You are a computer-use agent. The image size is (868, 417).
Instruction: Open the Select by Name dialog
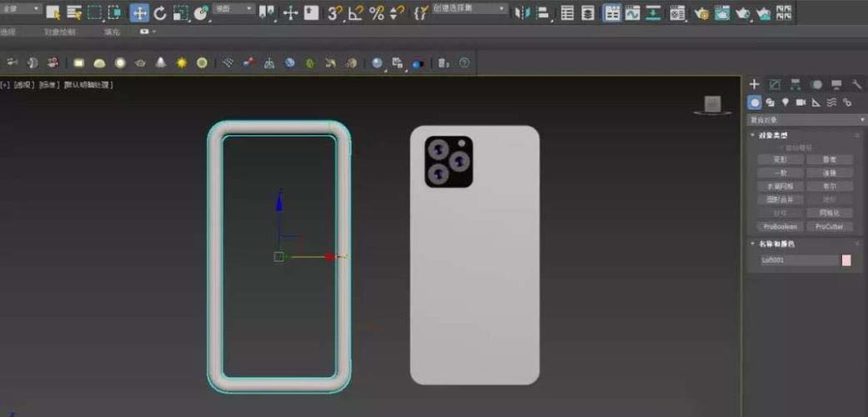[x=74, y=13]
